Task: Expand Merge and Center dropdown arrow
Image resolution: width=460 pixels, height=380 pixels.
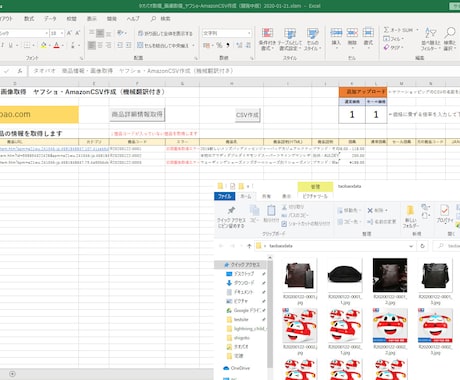Action: click(193, 45)
